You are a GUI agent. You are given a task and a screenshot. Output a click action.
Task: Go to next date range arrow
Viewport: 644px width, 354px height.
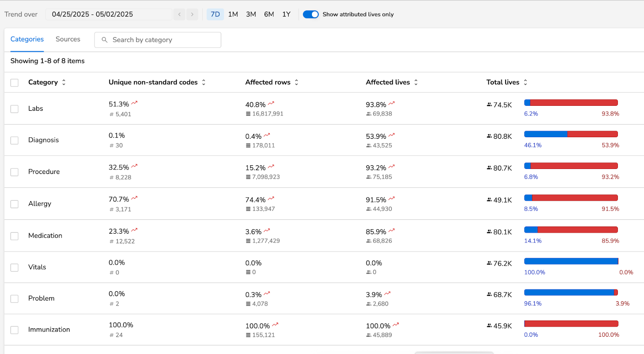point(192,14)
